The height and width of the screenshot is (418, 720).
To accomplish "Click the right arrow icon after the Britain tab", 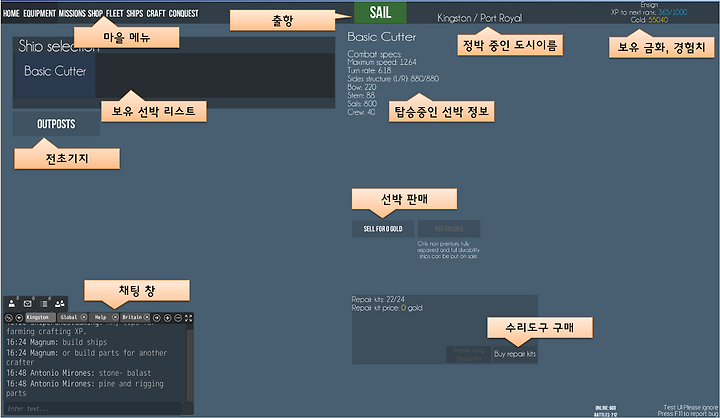I will [157, 318].
